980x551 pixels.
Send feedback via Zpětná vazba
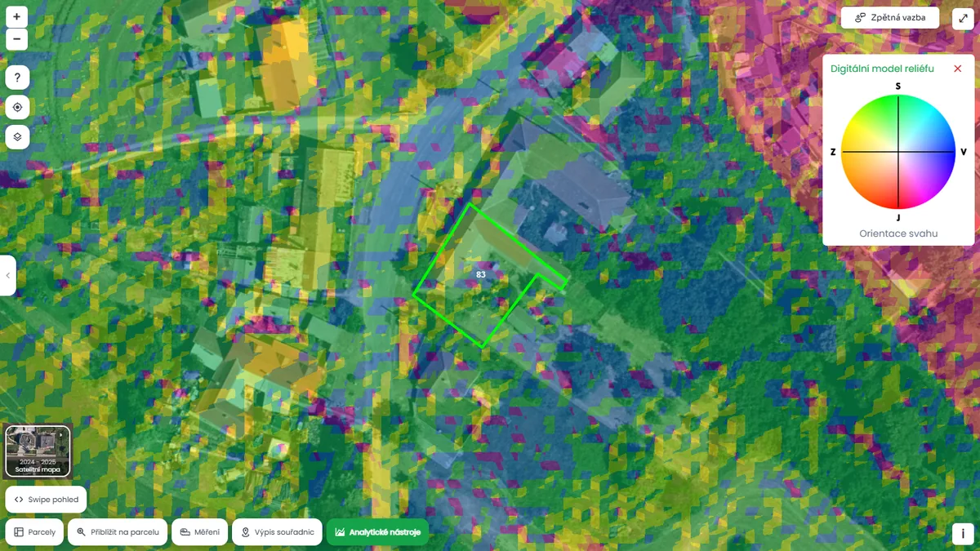coord(890,18)
